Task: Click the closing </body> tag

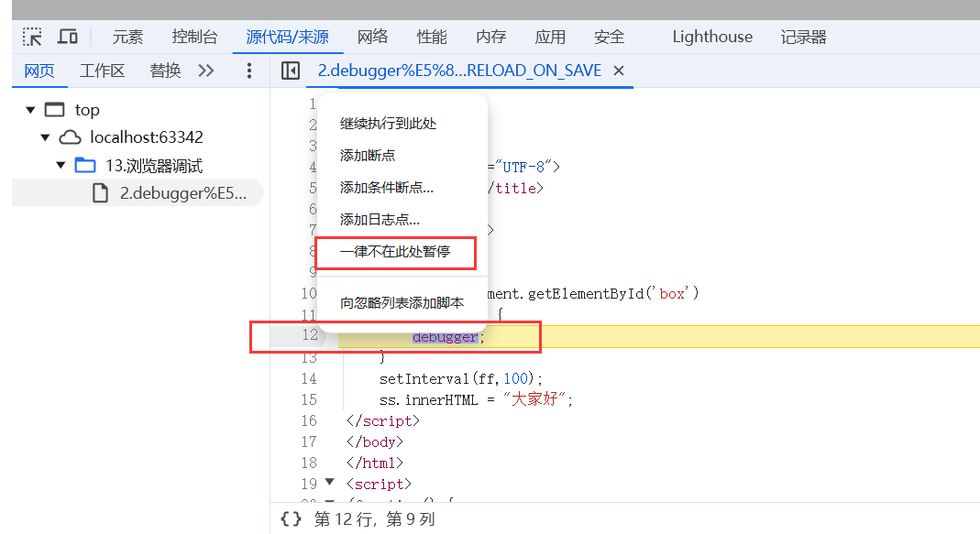Action: (374, 442)
